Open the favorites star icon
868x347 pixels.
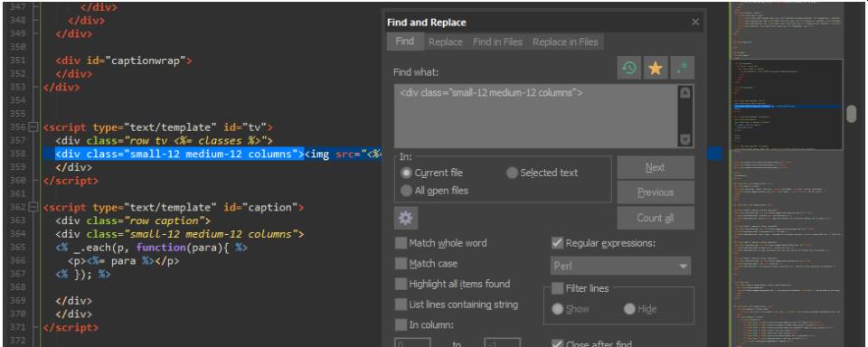tap(656, 68)
